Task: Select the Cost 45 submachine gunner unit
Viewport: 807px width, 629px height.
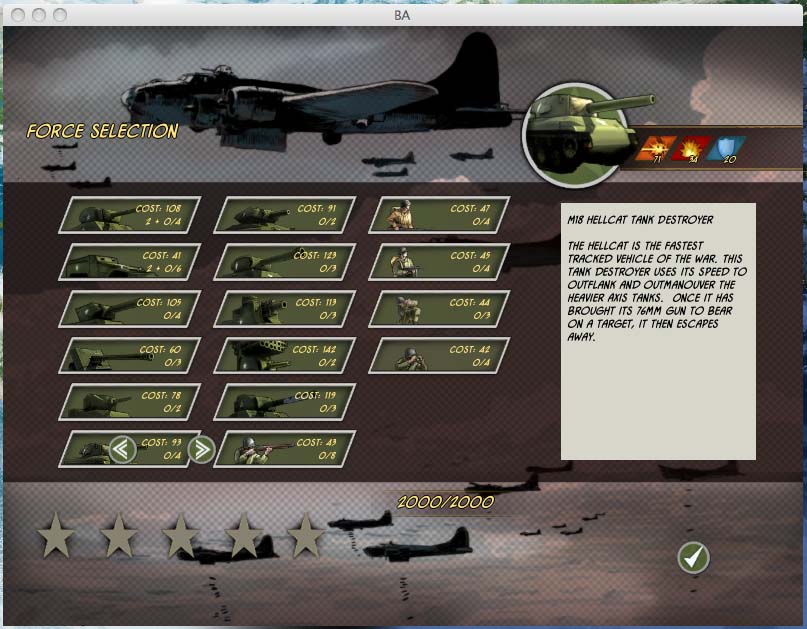Action: tap(437, 259)
